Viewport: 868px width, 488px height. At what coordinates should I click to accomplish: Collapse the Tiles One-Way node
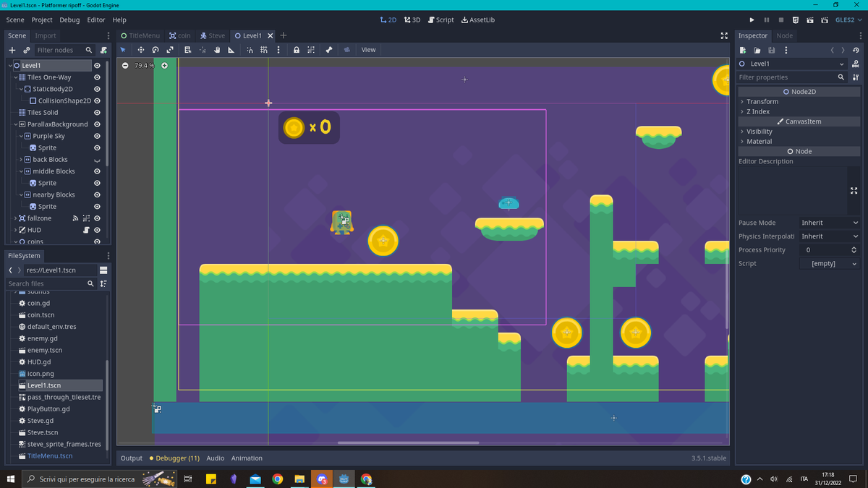pyautogui.click(x=15, y=77)
